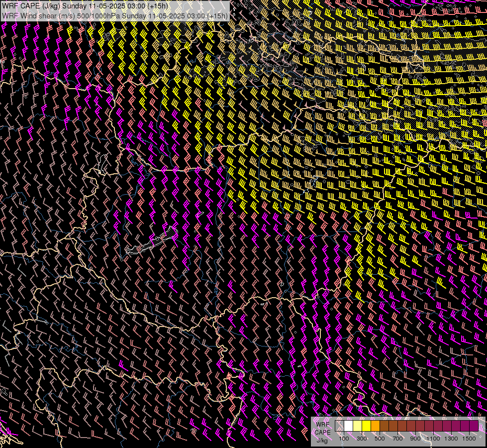Click the bright yellow legend swatch
The image size is (487, 448).
367,426
